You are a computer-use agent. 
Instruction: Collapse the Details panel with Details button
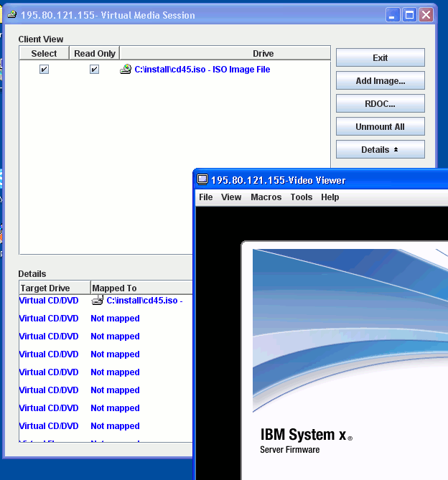(x=380, y=150)
